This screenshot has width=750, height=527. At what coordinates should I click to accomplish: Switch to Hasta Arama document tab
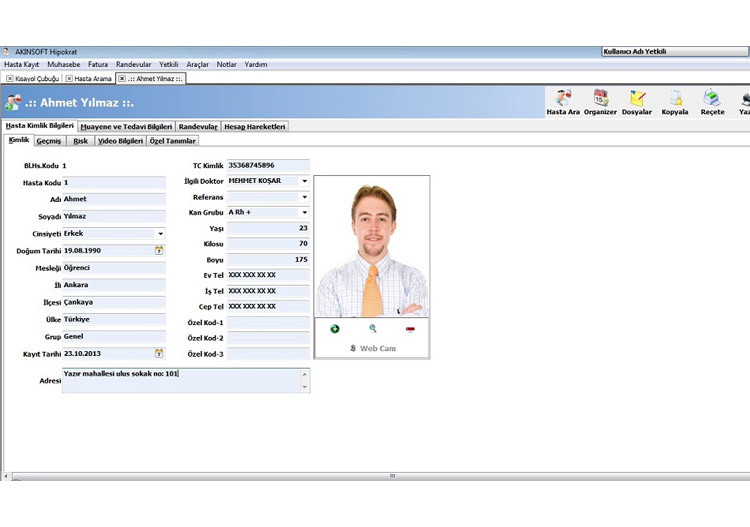coord(93,78)
